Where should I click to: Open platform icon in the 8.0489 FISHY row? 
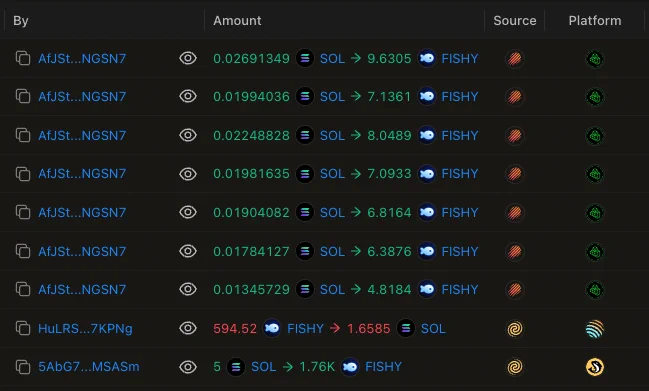[x=595, y=136]
